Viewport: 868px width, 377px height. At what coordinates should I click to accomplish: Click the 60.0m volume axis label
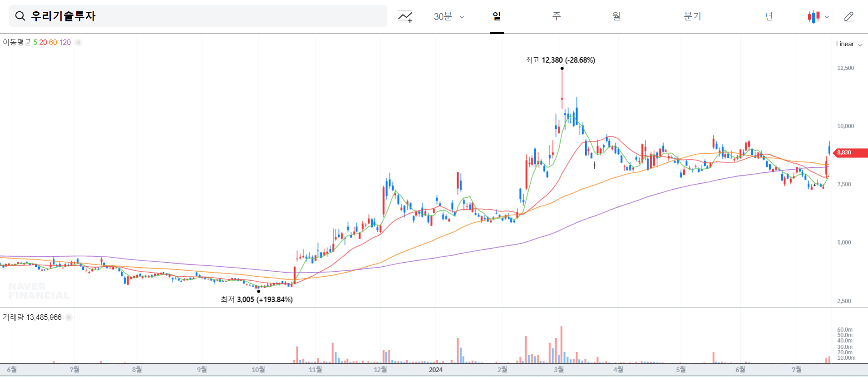point(845,330)
